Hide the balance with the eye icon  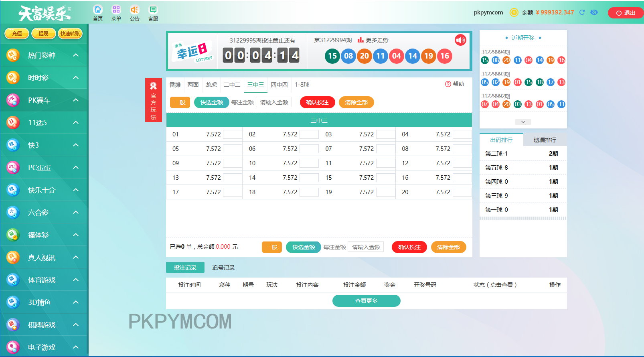[594, 12]
